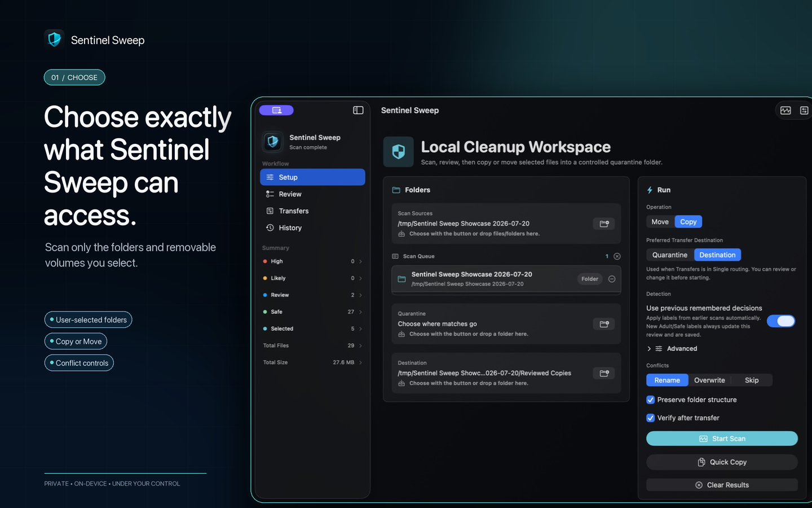Choose Rename conflict handling
The width and height of the screenshot is (812, 508).
(667, 380)
